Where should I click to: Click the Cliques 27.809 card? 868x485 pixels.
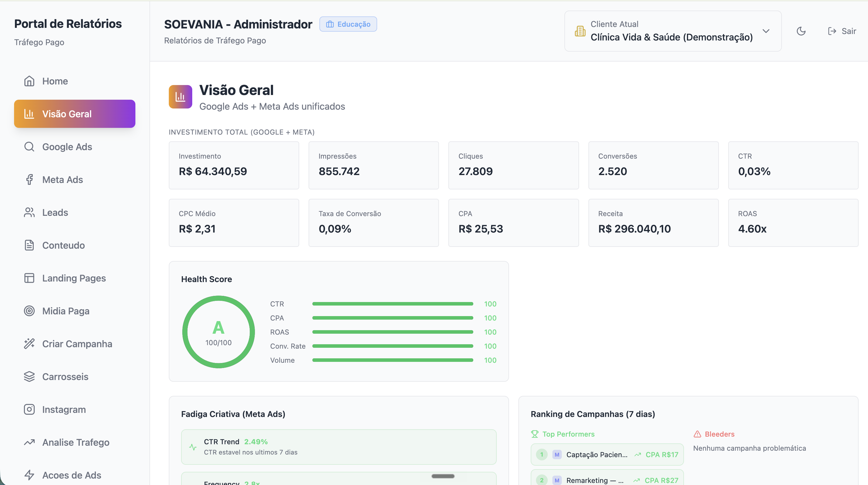coord(513,165)
